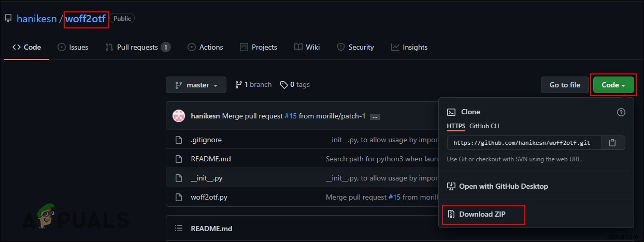Click the clone URL text field
This screenshot has width=644, height=242.
click(x=524, y=143)
